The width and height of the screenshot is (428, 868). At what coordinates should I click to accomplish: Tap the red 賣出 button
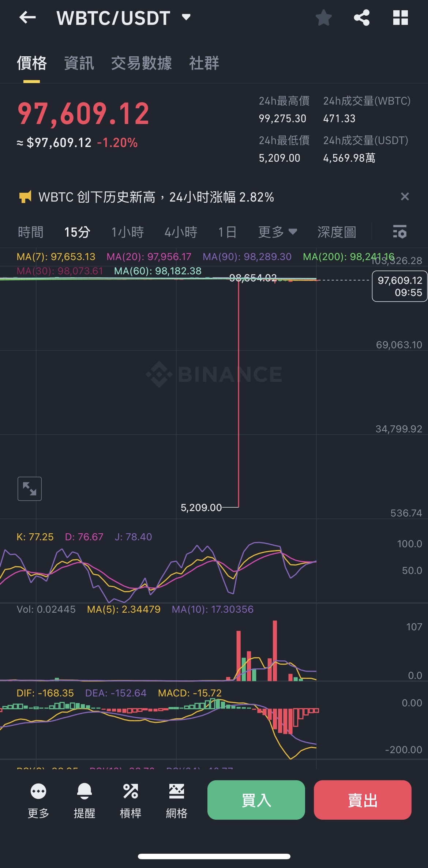[x=363, y=800]
